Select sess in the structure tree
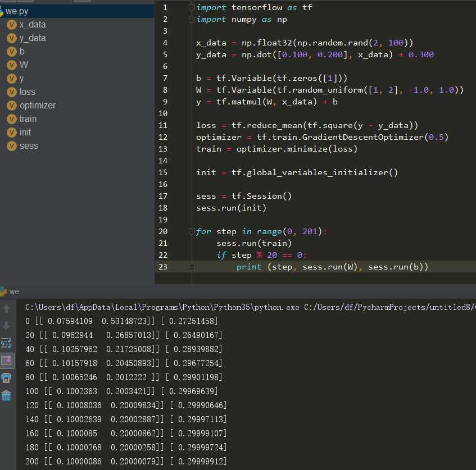The height and width of the screenshot is (470, 476). (29, 146)
